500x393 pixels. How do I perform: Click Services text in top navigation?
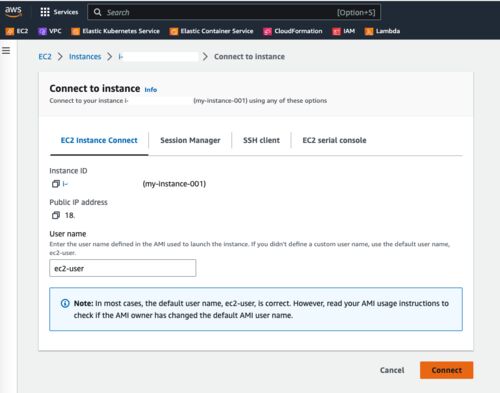click(x=66, y=12)
